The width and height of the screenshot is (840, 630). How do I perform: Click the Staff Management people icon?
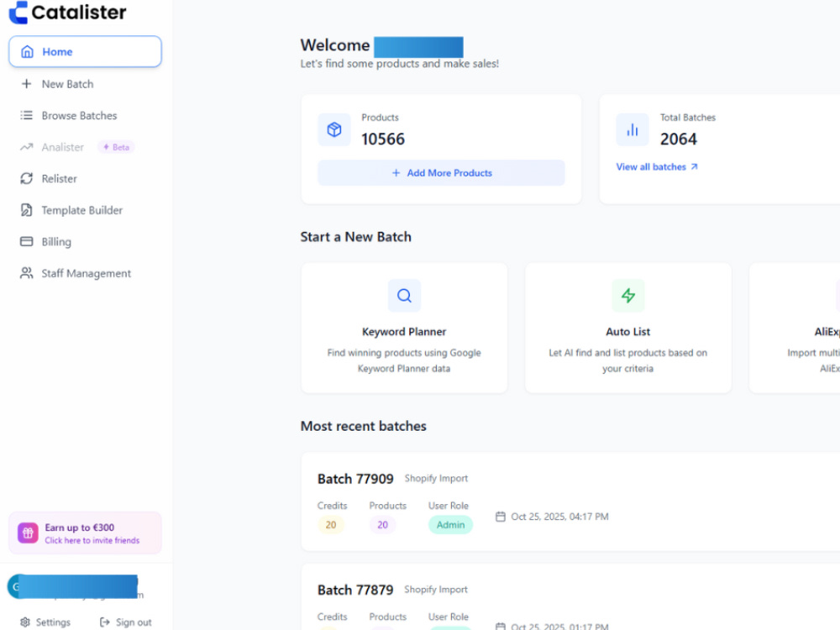coord(26,273)
